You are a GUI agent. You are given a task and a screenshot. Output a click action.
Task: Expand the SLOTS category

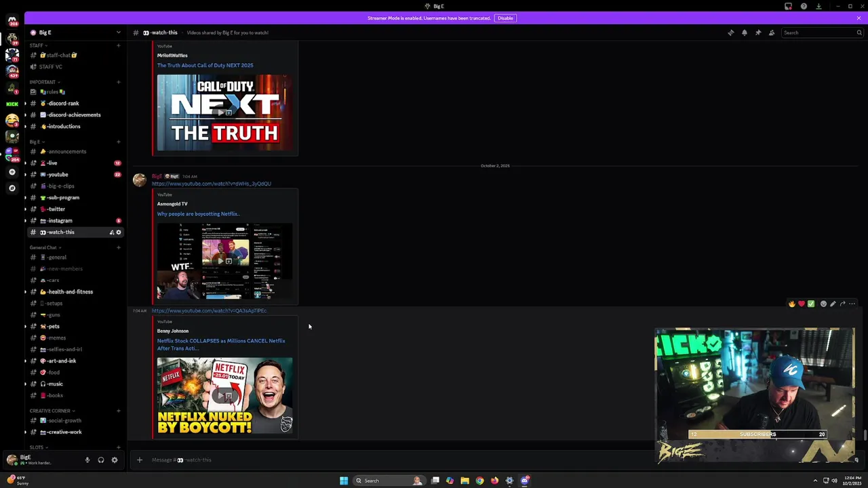click(38, 447)
